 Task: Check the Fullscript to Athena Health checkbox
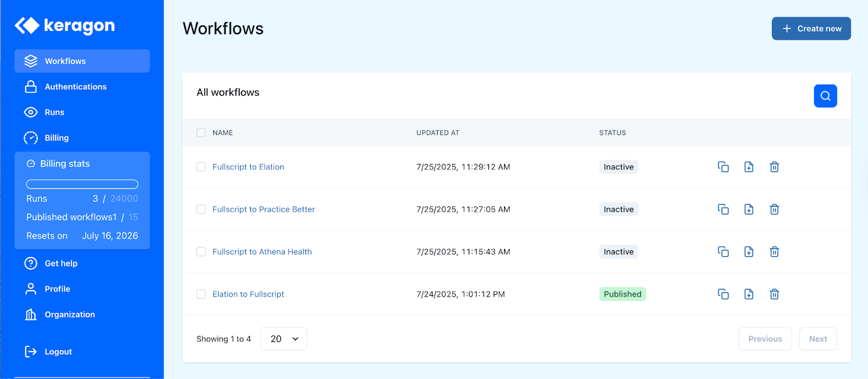pos(201,251)
